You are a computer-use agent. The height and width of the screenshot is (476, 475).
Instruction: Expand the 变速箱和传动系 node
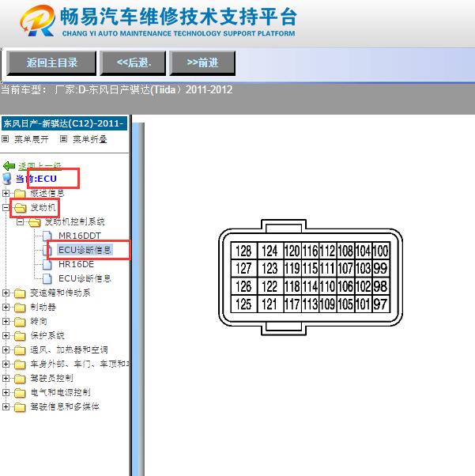[6, 293]
